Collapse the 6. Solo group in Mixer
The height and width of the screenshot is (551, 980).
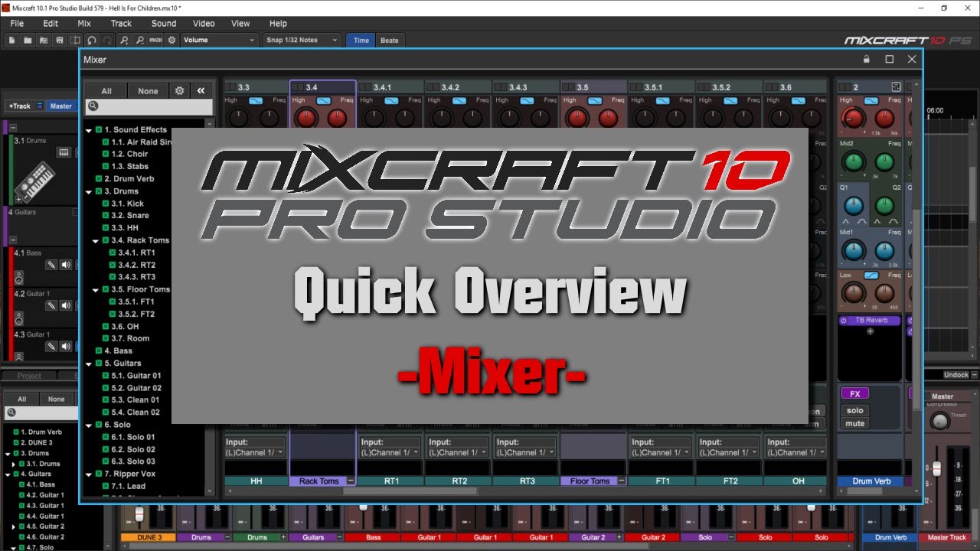89,425
